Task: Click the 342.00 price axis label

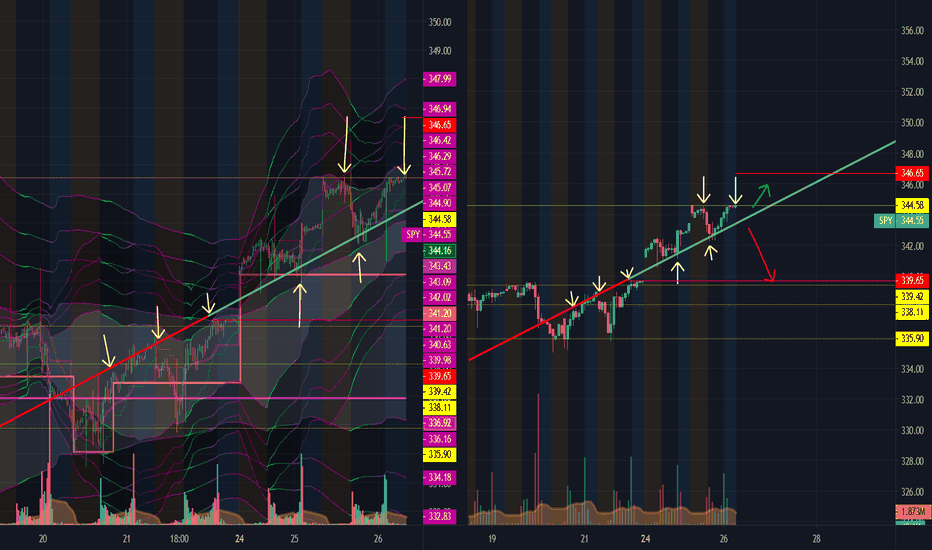Action: [912, 246]
